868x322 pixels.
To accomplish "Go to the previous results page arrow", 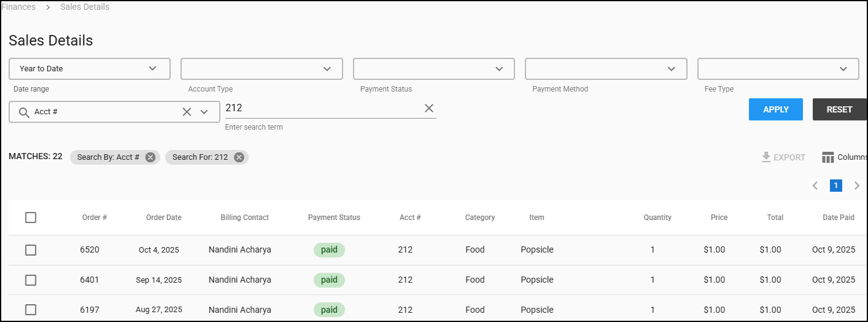I will pos(815,186).
